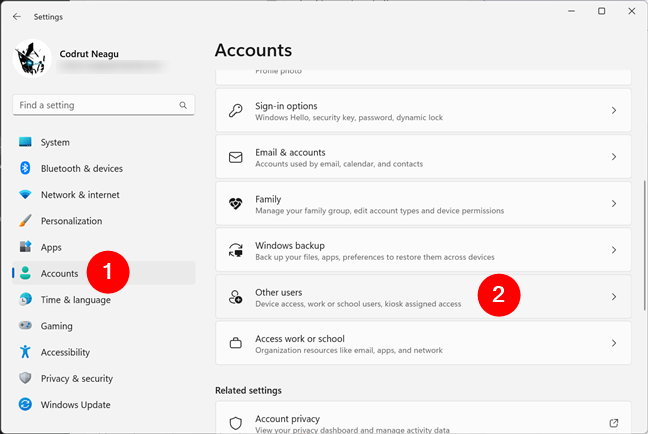The height and width of the screenshot is (434, 648).
Task: Open Windows backup title
Action: tap(290, 246)
